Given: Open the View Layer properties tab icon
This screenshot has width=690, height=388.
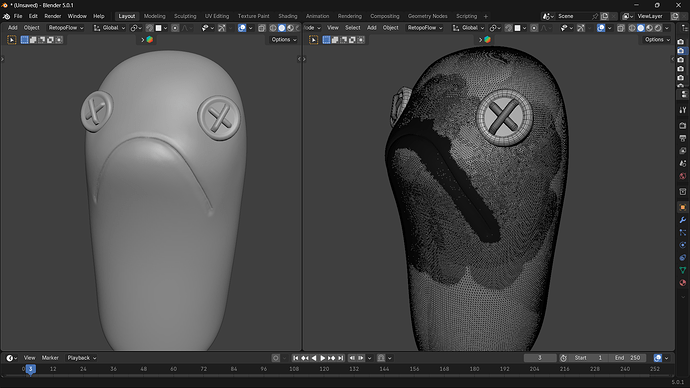Looking at the screenshot, I should pos(683,151).
